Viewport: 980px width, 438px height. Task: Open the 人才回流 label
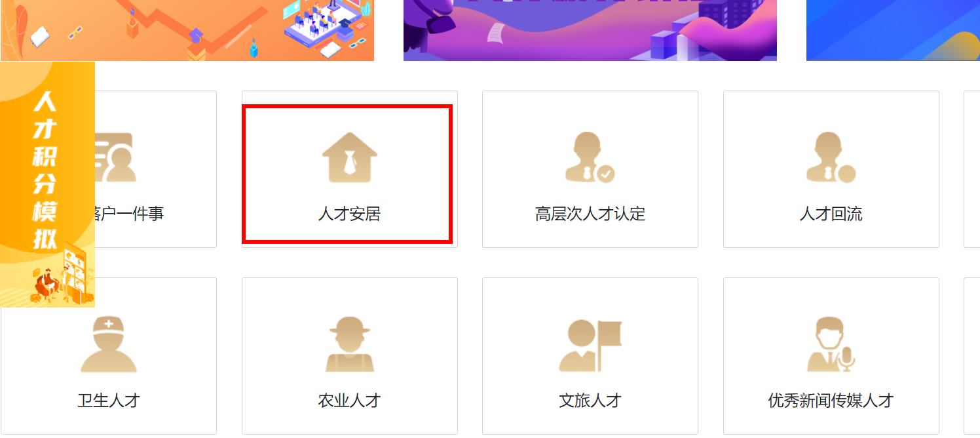tap(831, 214)
